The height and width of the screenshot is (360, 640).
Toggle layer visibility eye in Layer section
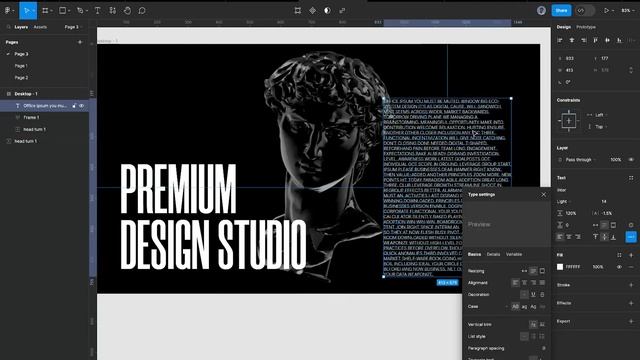click(631, 160)
